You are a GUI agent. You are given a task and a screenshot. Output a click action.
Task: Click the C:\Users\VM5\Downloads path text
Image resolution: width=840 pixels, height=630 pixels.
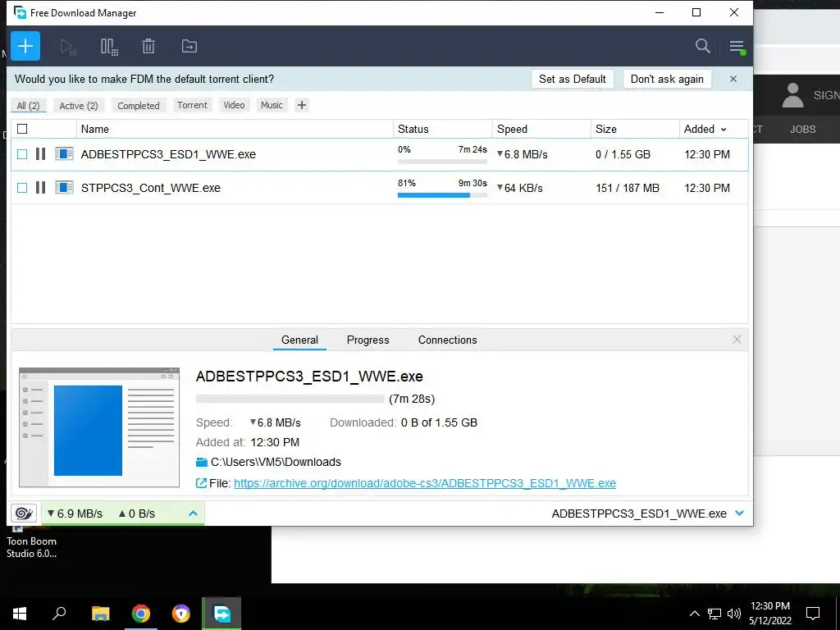(276, 462)
